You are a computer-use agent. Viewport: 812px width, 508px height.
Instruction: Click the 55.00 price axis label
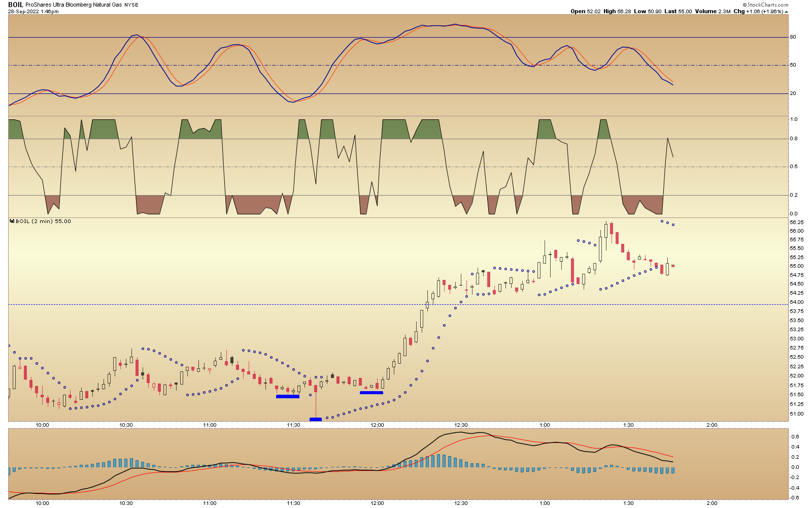[x=797, y=266]
